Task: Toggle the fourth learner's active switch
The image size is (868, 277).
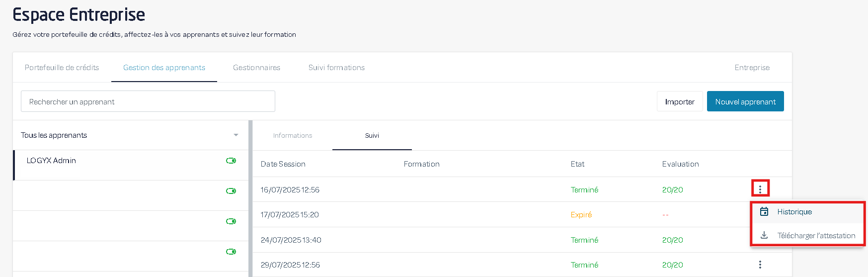Action: [231, 252]
